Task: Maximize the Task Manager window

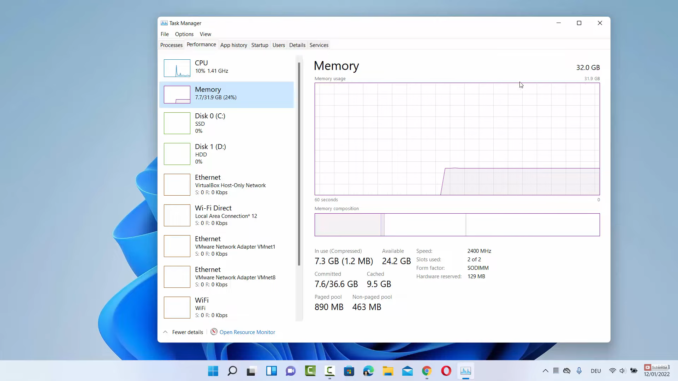Action: [x=579, y=23]
